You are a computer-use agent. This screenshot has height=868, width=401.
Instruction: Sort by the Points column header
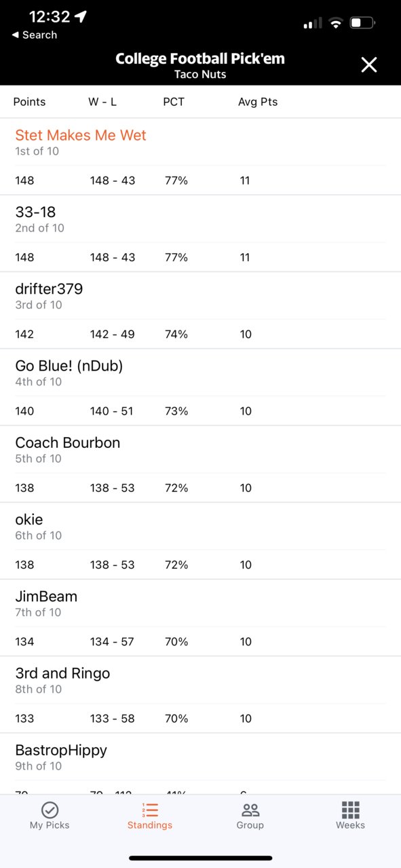[30, 102]
